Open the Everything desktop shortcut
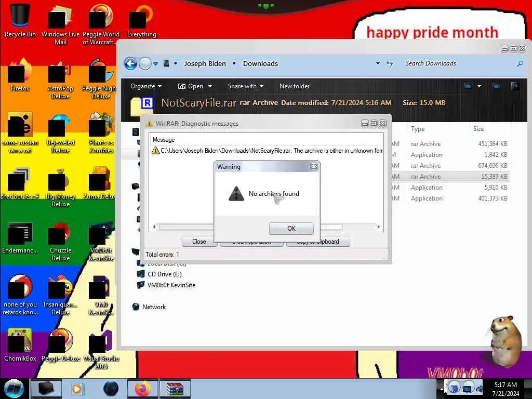This screenshot has height=399, width=532. [141, 20]
